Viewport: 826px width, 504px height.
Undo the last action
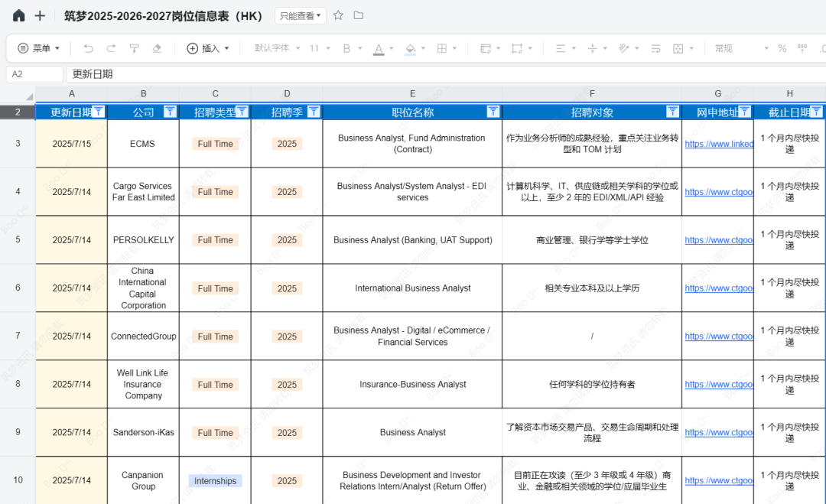(88, 48)
